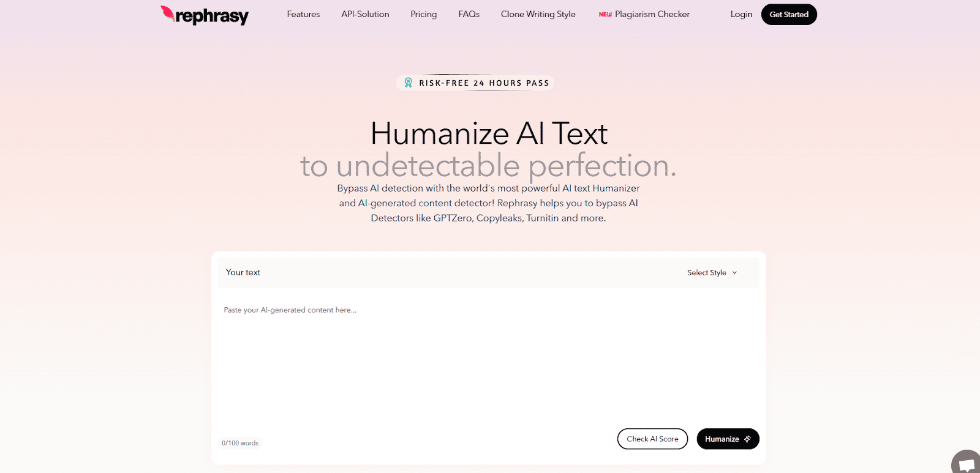Click the Login link
This screenshot has height=473, width=980.
click(741, 14)
